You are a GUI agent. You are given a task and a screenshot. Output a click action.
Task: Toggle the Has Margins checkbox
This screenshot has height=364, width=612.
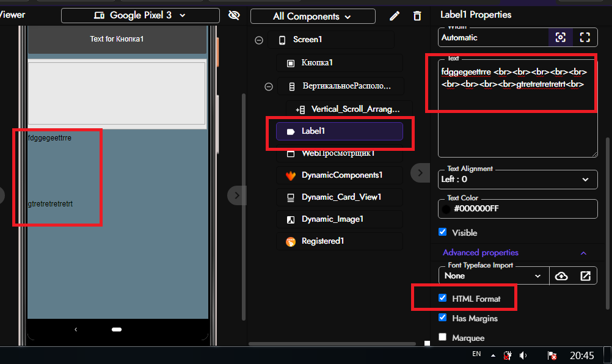point(443,317)
